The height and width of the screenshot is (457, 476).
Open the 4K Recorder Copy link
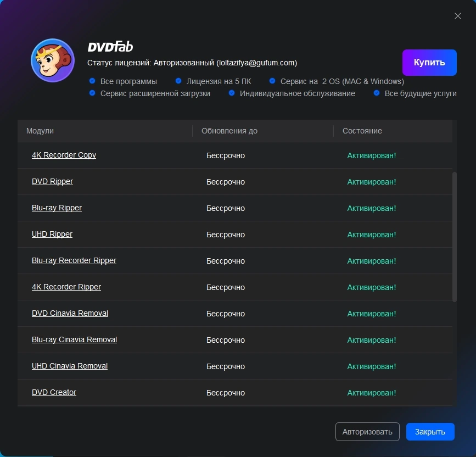[x=64, y=155]
